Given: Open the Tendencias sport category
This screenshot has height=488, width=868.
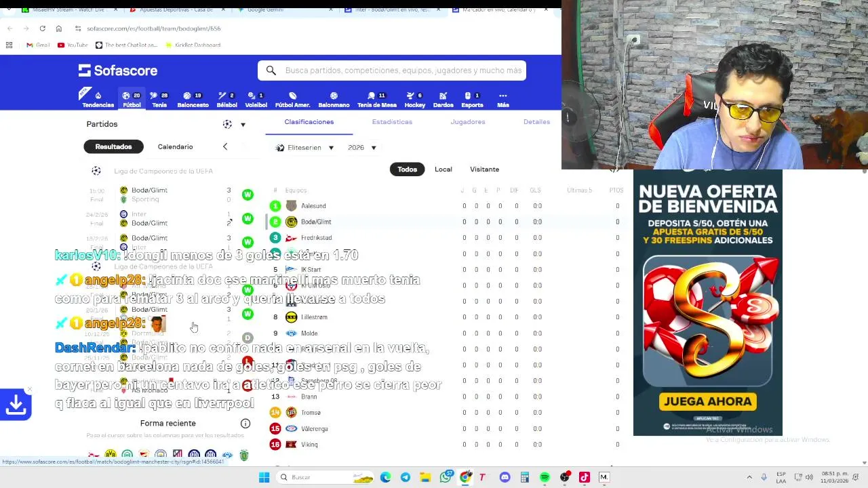Looking at the screenshot, I should [98, 100].
